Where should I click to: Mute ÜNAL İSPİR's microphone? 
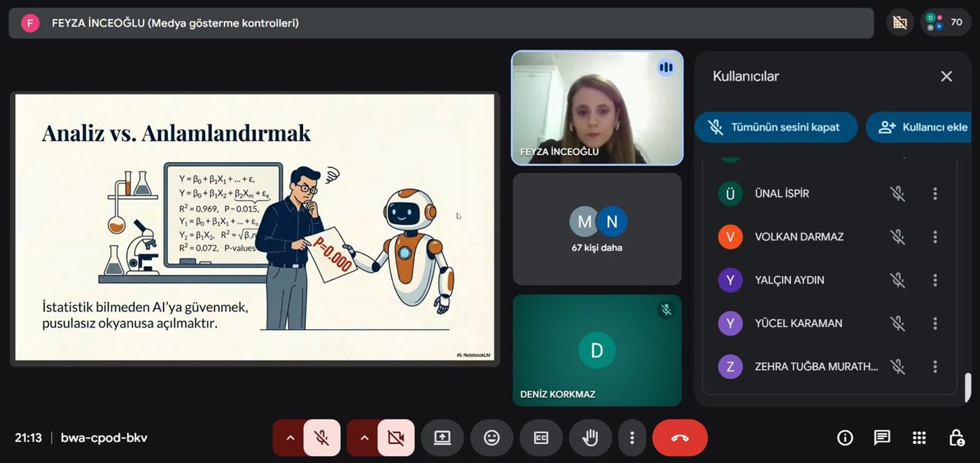(897, 193)
